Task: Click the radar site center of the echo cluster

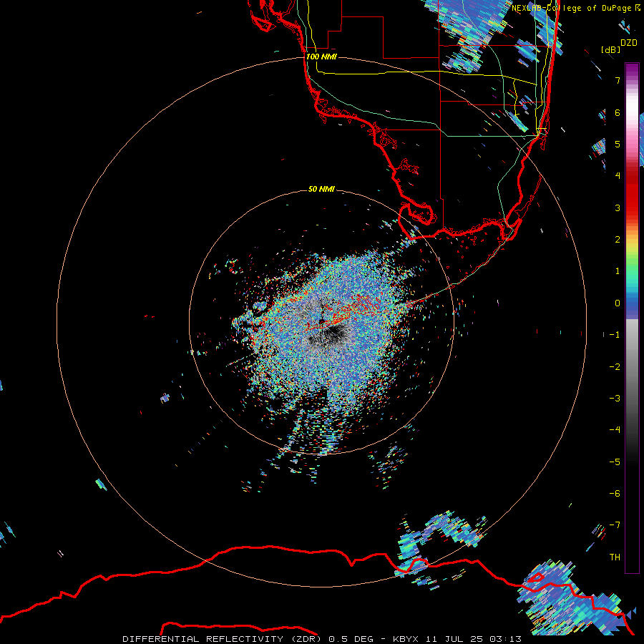Action: tap(322, 322)
